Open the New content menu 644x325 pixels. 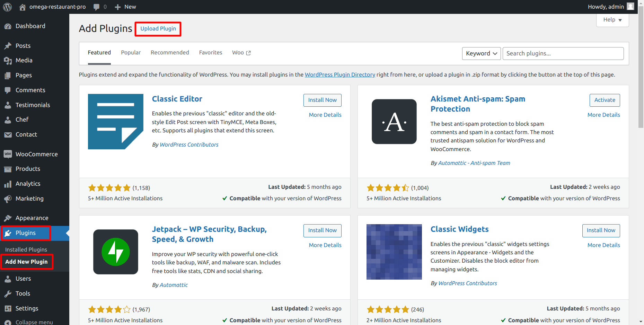pos(125,7)
